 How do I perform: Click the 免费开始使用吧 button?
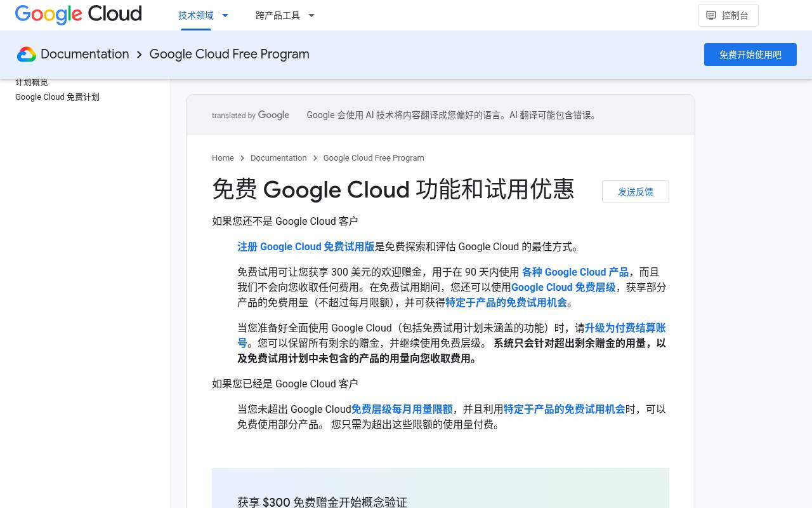click(x=750, y=55)
